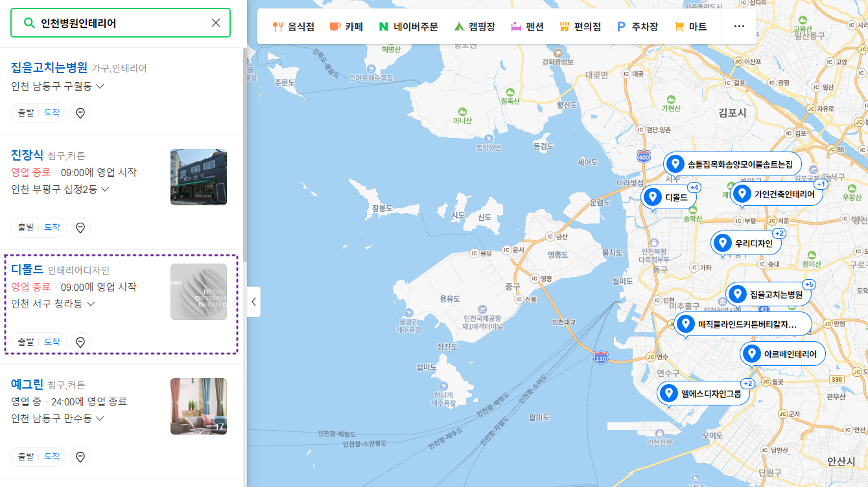
Task: Click 인천국제공항 제1여객터미널 map label
Action: click(x=482, y=322)
